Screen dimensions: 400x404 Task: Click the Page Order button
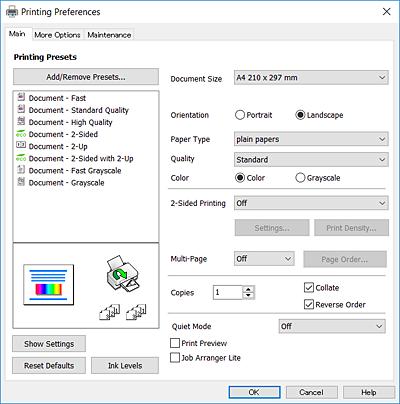[x=345, y=259]
